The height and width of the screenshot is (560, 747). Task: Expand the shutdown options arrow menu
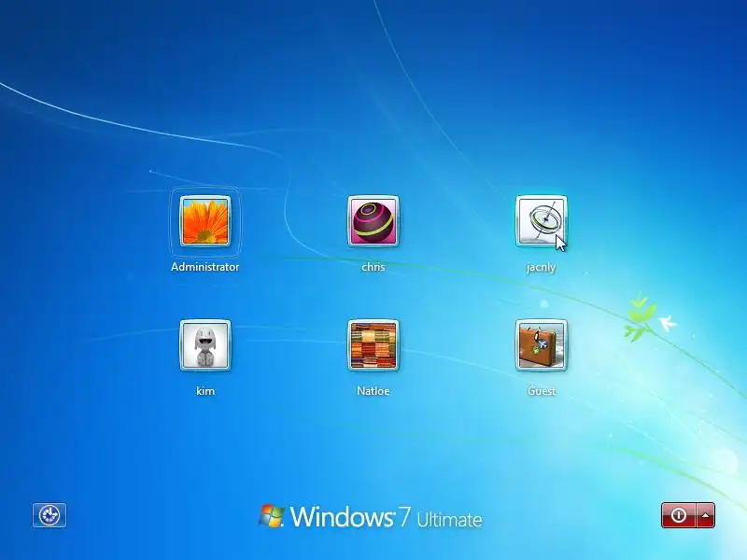point(706,515)
